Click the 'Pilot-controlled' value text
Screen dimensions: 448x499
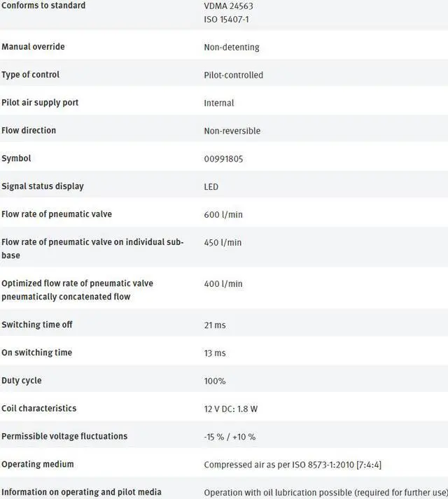(233, 75)
